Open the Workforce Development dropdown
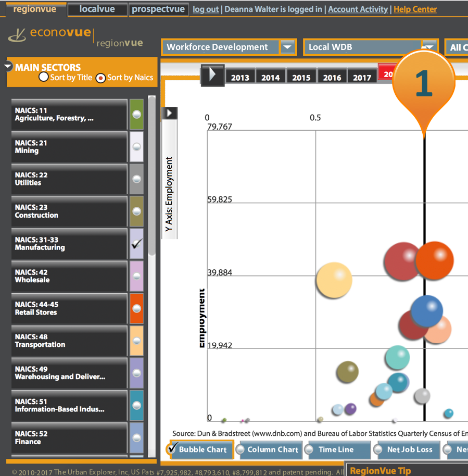The width and height of the screenshot is (468, 476). click(287, 47)
